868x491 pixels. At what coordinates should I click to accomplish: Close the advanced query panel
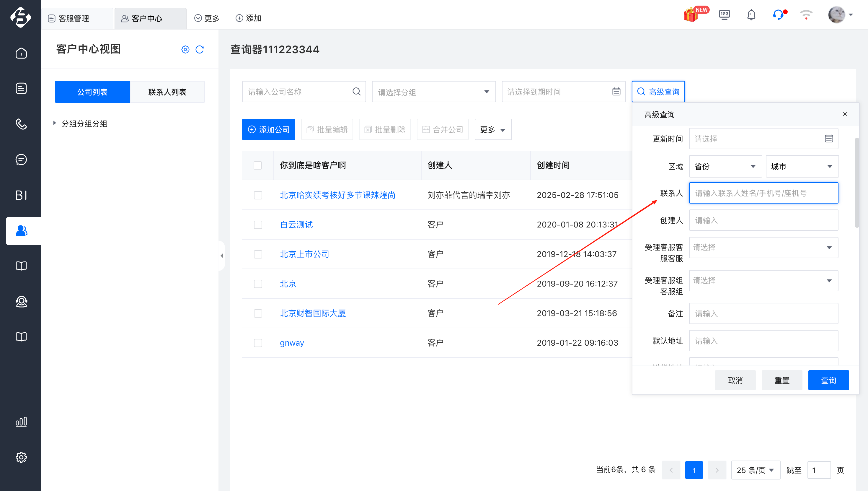(845, 114)
